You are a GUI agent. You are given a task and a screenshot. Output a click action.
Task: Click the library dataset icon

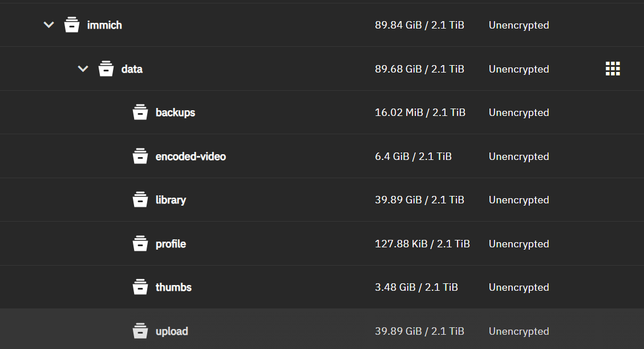pos(140,199)
